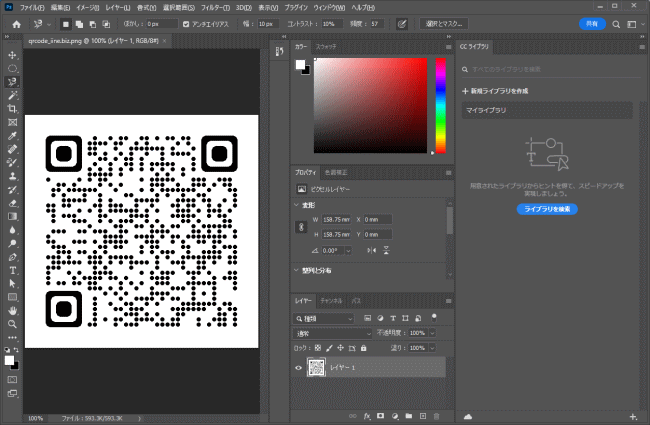Viewport: 650px width, 425px height.
Task: Click the browse libraries blue button
Action: click(547, 209)
